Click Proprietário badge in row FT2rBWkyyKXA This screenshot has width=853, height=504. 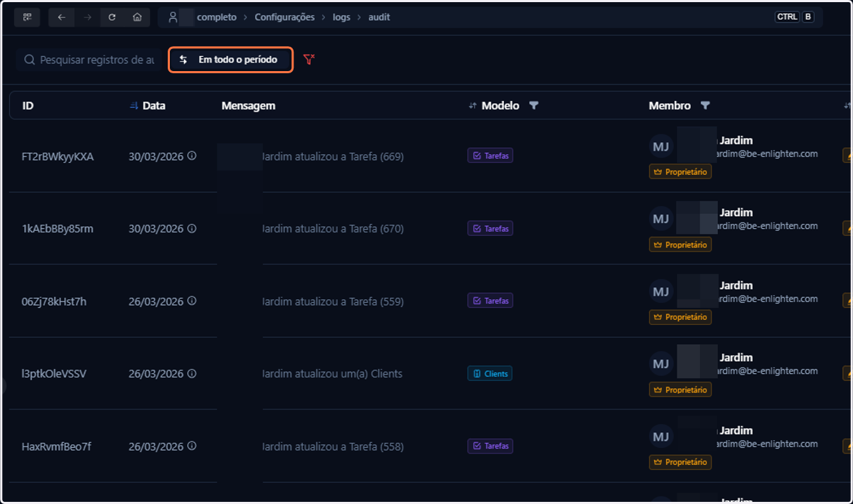680,172
